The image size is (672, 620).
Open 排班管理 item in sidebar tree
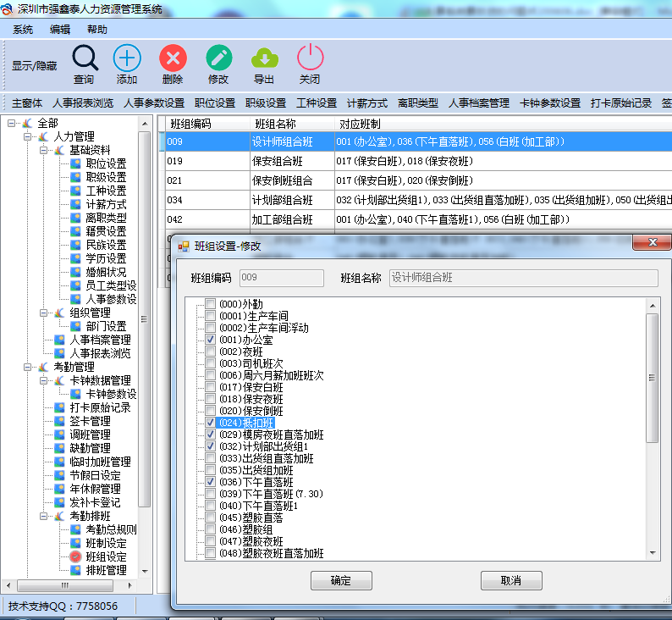pos(106,570)
